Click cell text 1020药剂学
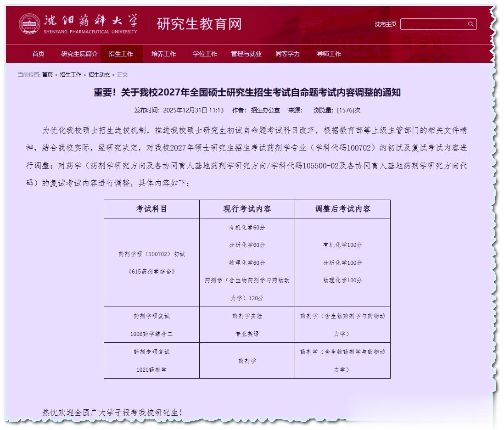Image resolution: width=504 pixels, height=430 pixels. tap(152, 369)
